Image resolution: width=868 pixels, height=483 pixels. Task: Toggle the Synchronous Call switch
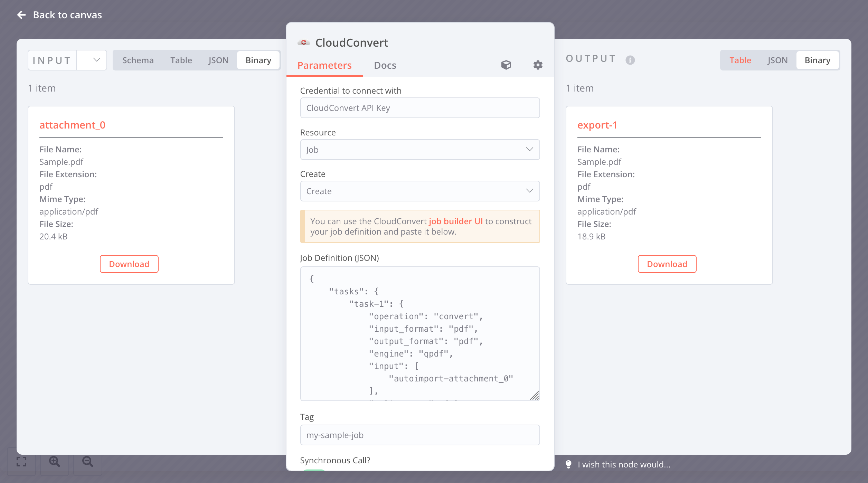(x=314, y=470)
